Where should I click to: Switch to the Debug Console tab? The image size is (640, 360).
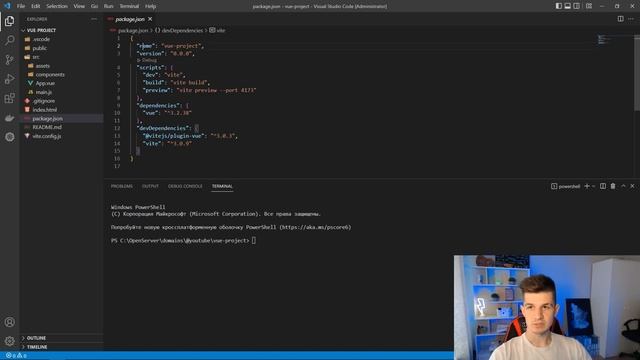pos(185,186)
